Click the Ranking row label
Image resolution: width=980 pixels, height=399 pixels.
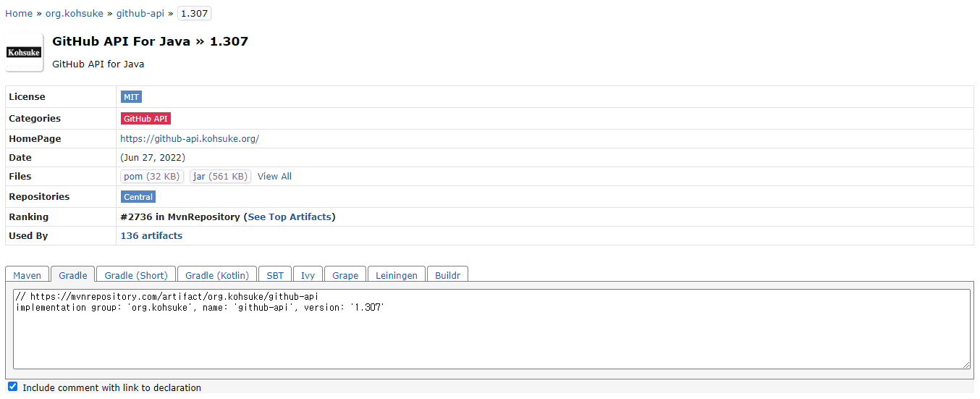29,217
